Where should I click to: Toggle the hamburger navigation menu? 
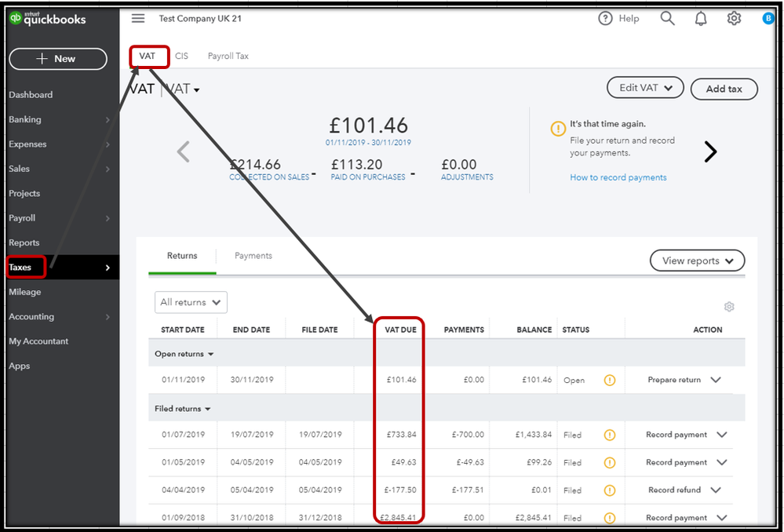coord(138,19)
